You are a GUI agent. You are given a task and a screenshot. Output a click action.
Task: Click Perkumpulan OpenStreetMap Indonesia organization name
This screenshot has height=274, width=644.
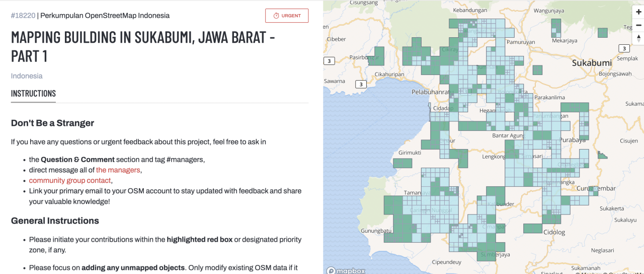pos(105,16)
